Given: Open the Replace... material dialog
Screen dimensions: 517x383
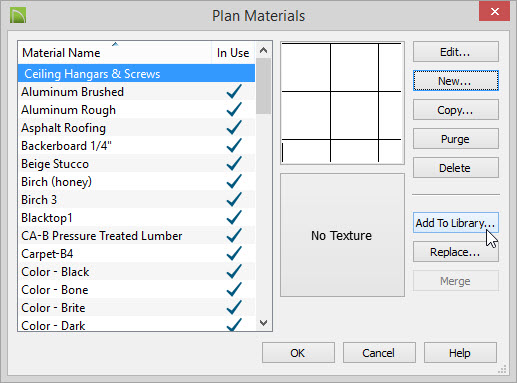Looking at the screenshot, I should click(x=456, y=252).
